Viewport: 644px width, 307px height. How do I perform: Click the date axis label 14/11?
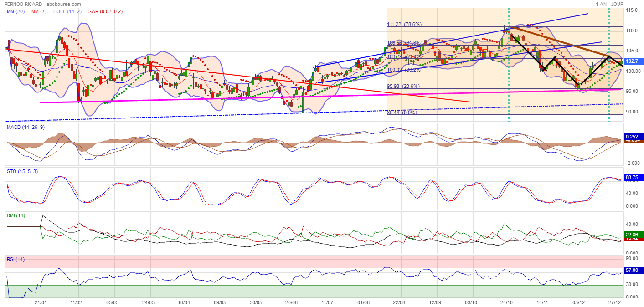pos(543,302)
